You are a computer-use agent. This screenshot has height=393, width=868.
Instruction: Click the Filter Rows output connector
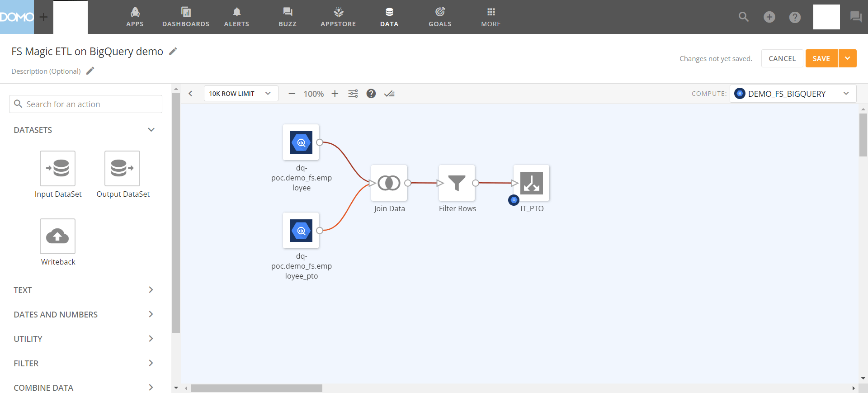coord(476,183)
